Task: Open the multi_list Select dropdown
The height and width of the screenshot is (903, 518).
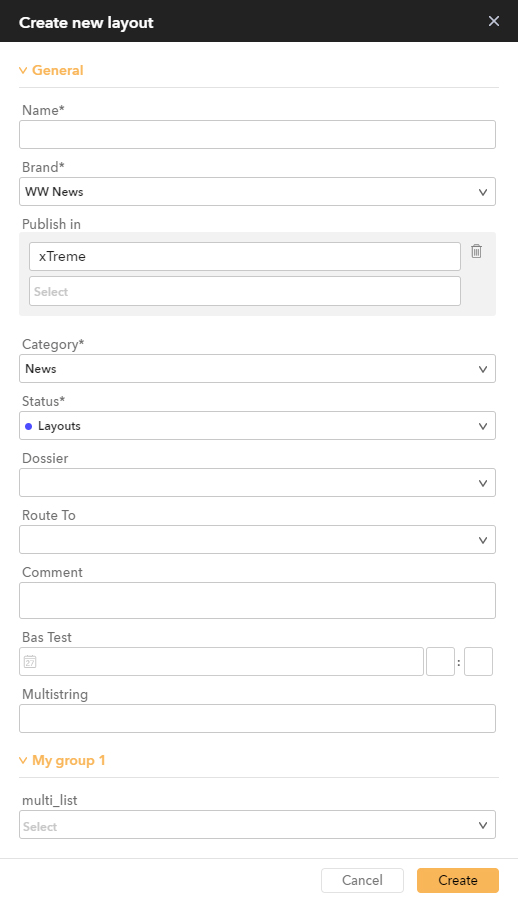Action: [258, 825]
